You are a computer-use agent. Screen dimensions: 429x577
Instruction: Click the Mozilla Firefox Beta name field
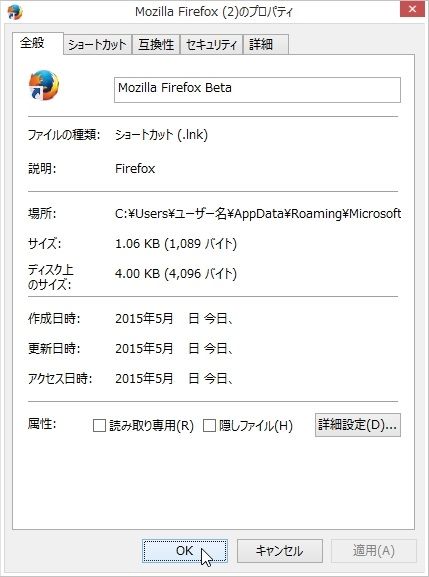click(x=257, y=90)
